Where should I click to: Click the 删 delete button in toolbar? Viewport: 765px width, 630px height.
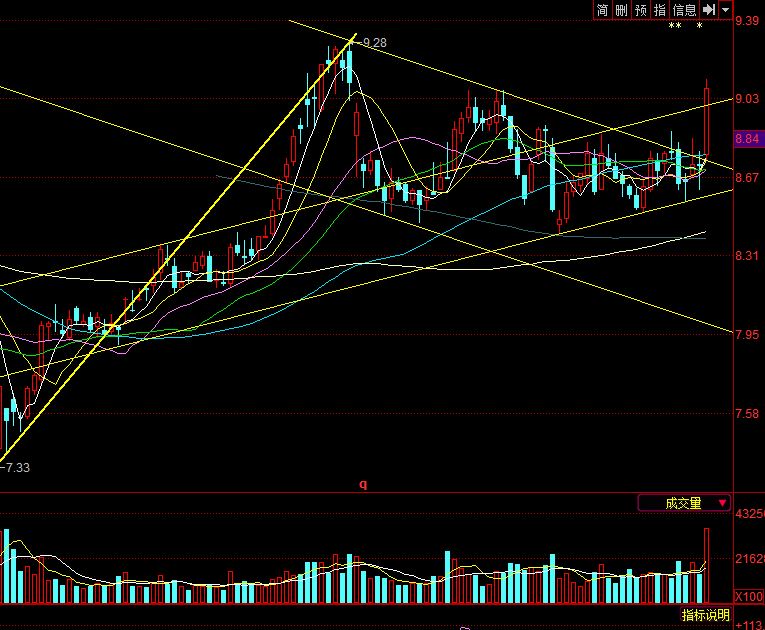point(621,10)
